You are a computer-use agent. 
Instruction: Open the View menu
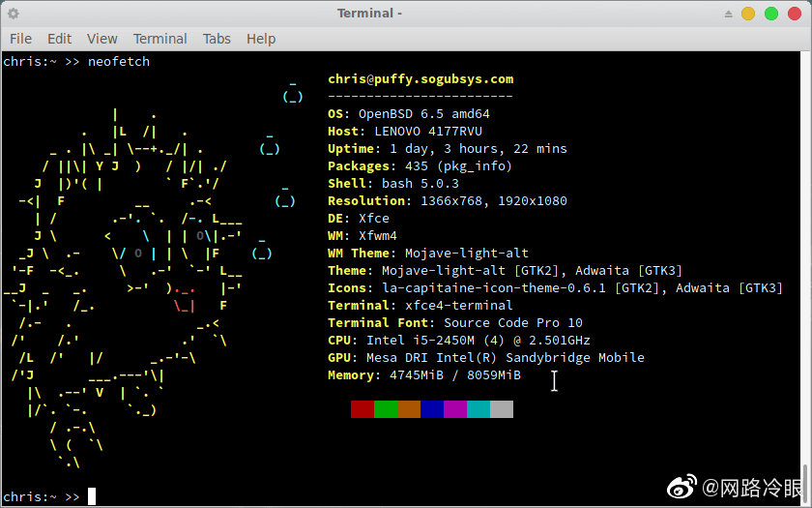click(101, 39)
